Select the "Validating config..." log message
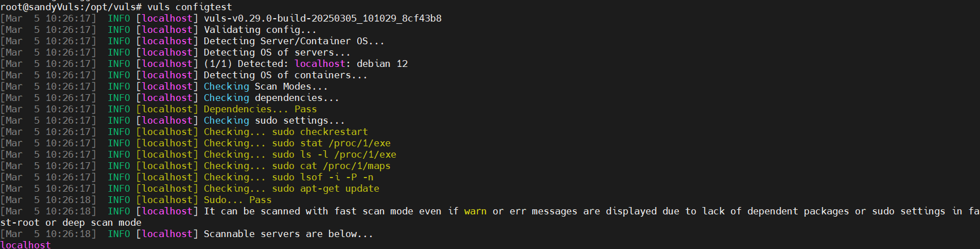980x249 pixels. [260, 29]
